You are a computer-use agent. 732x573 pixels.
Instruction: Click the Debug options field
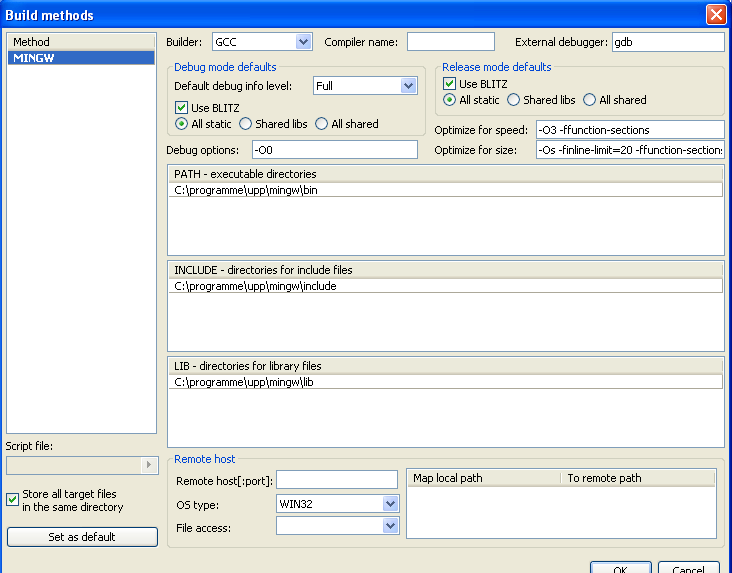pyautogui.click(x=334, y=150)
